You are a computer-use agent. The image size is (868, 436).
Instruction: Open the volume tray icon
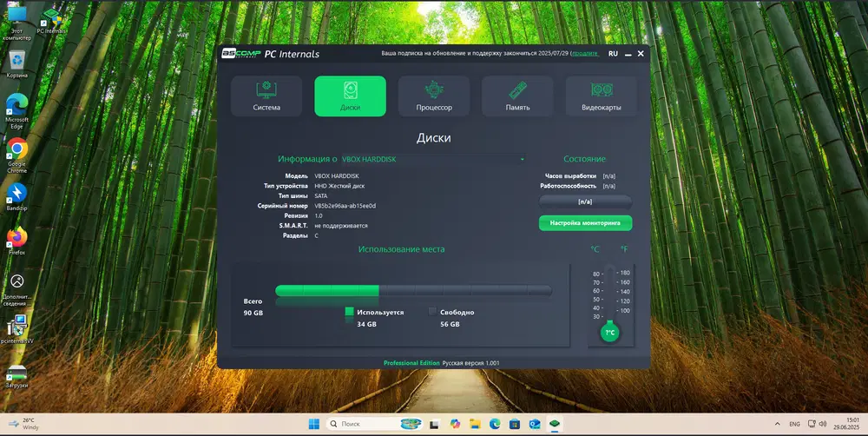(823, 424)
